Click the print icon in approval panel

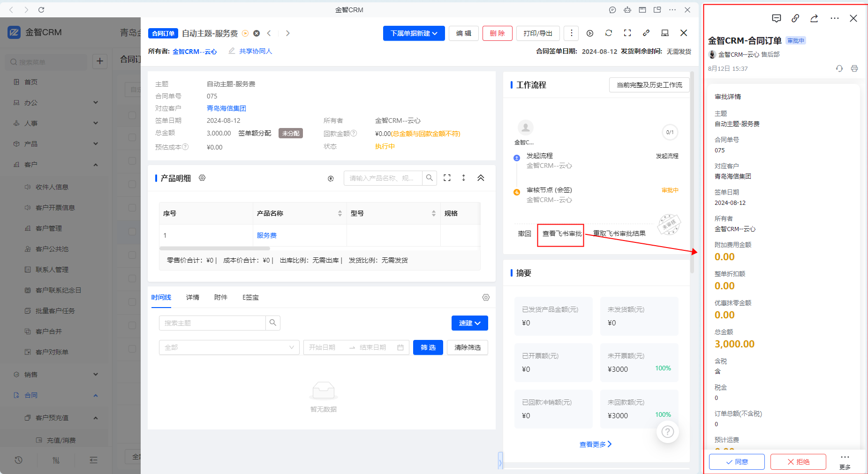click(x=854, y=68)
